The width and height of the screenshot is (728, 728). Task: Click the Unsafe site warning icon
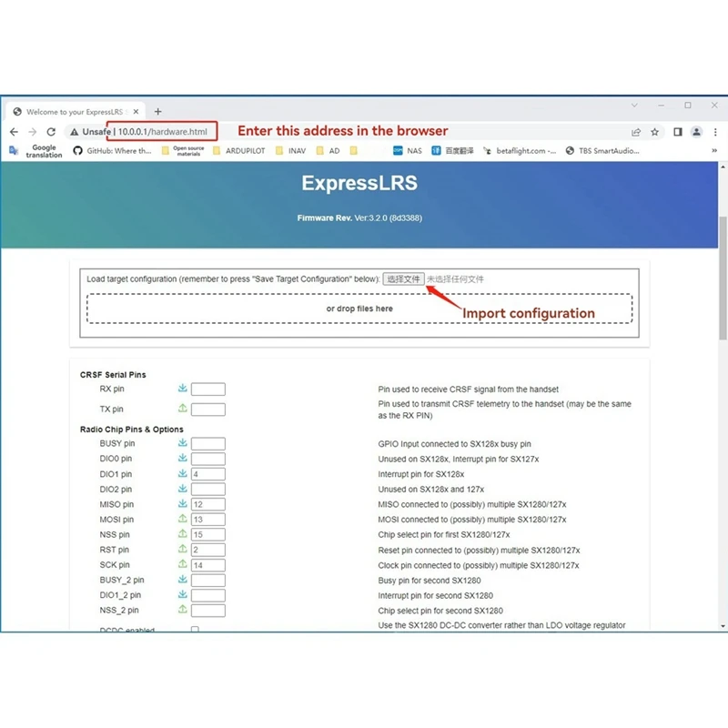click(75, 132)
